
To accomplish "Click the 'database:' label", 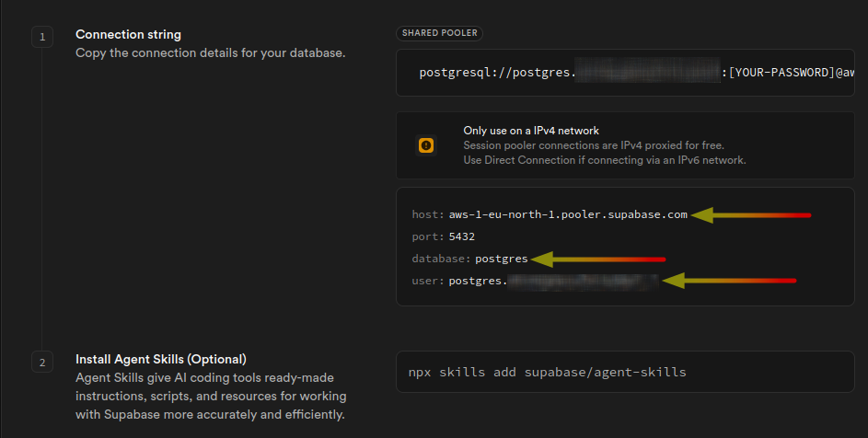I will coord(441,259).
